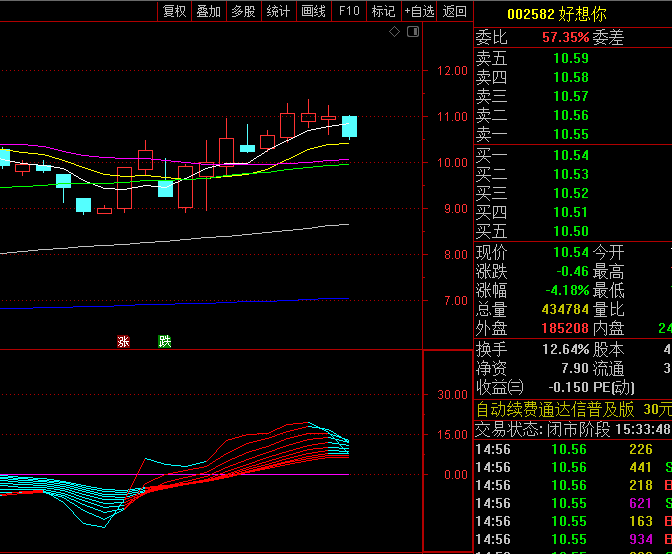The width and height of the screenshot is (672, 554).
Task: Click stock title 002582 好想你
Action: [556, 14]
